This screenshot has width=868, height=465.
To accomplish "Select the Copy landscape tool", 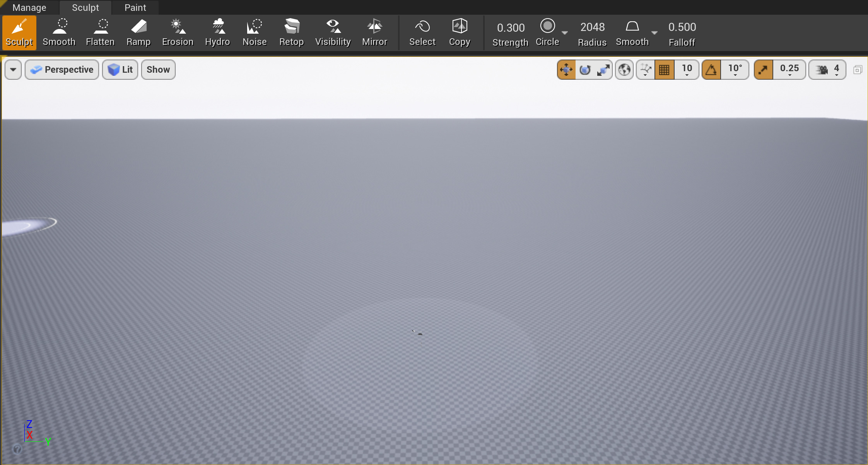I will point(460,33).
